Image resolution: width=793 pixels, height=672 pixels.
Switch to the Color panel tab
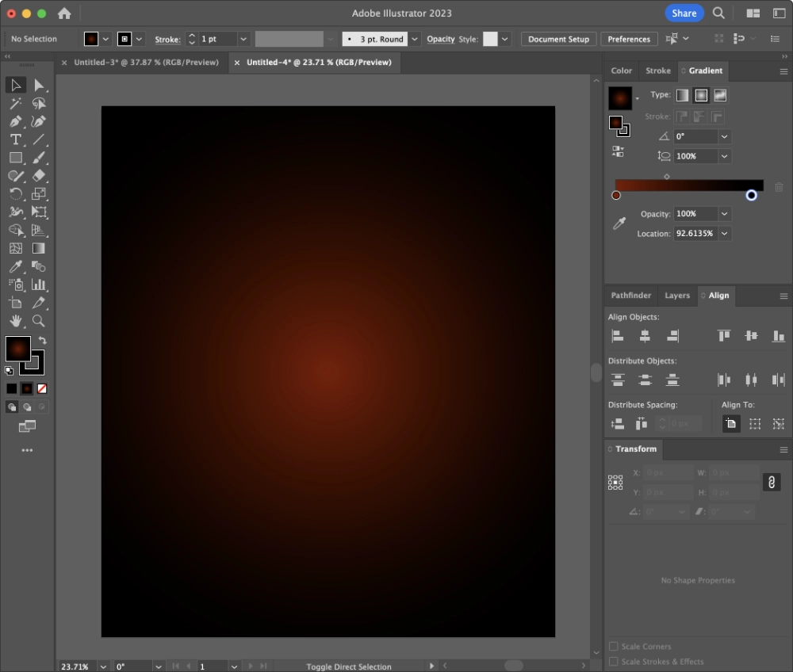click(622, 71)
